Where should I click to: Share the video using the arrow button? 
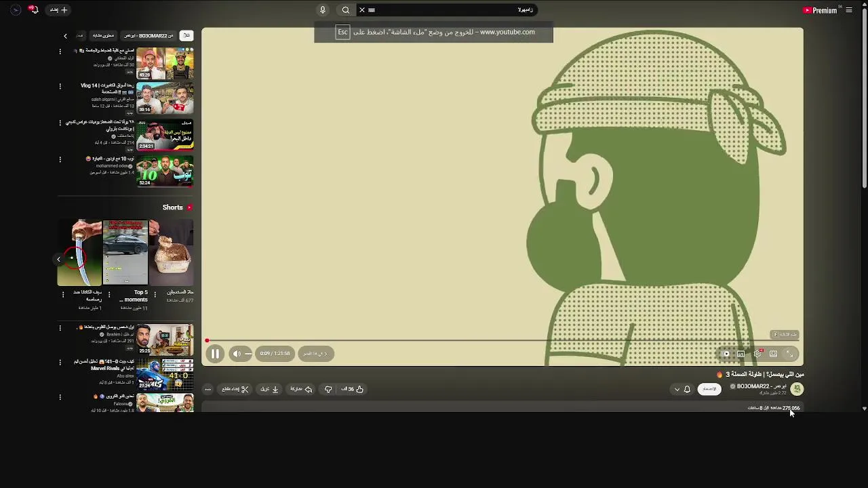tap(301, 389)
